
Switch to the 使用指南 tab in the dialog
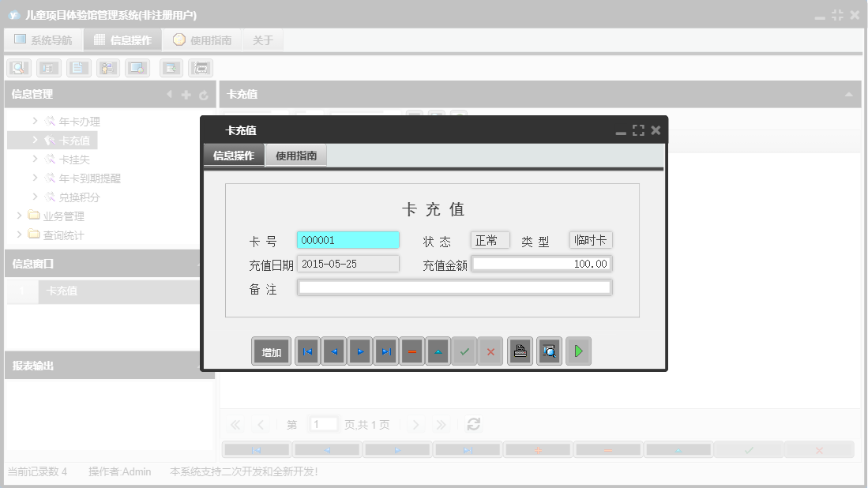[x=295, y=155]
